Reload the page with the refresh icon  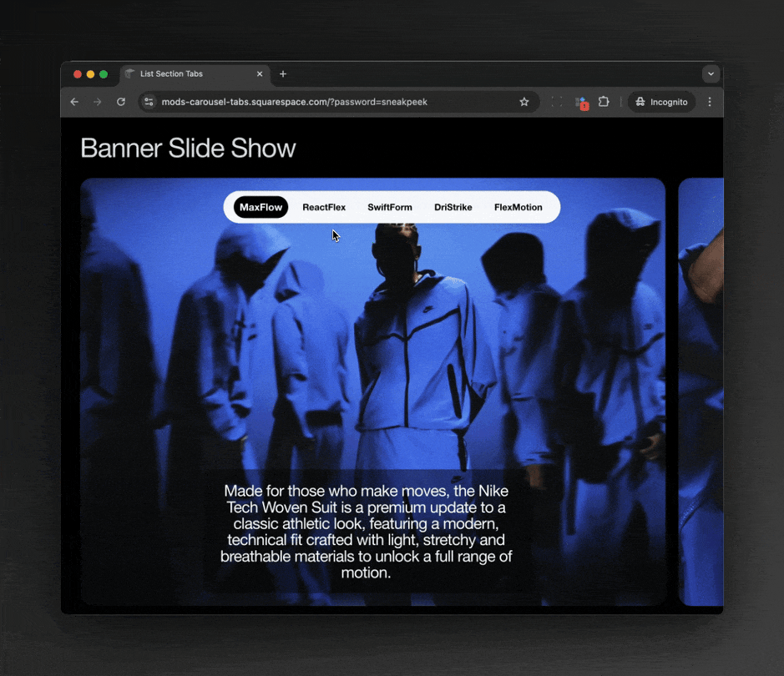[121, 102]
